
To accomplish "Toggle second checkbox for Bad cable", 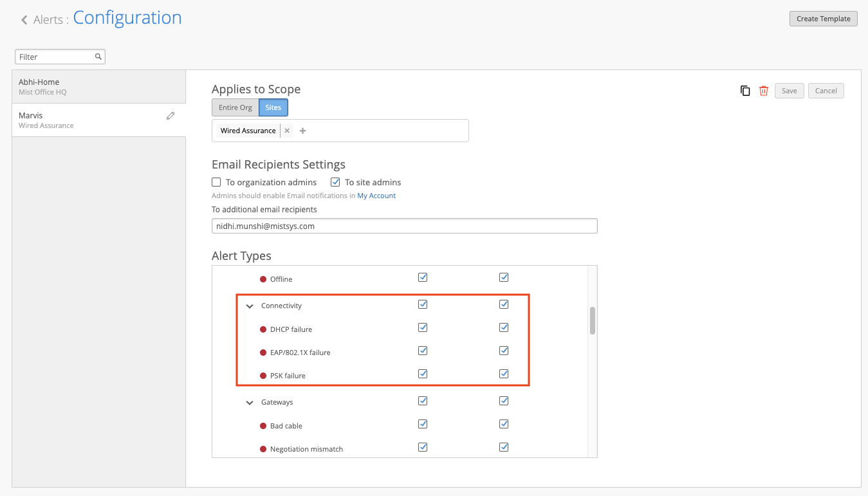I will (504, 424).
